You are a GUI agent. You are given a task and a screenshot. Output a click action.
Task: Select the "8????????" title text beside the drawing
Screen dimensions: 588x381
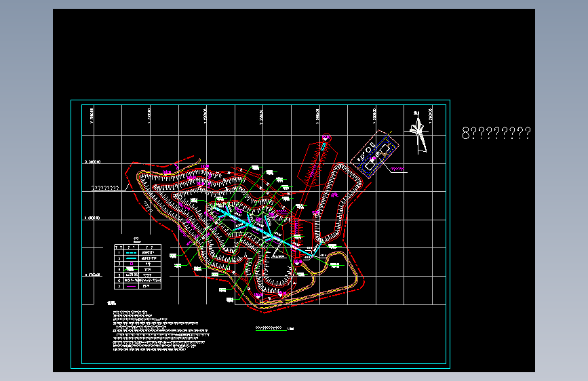tap(496, 133)
